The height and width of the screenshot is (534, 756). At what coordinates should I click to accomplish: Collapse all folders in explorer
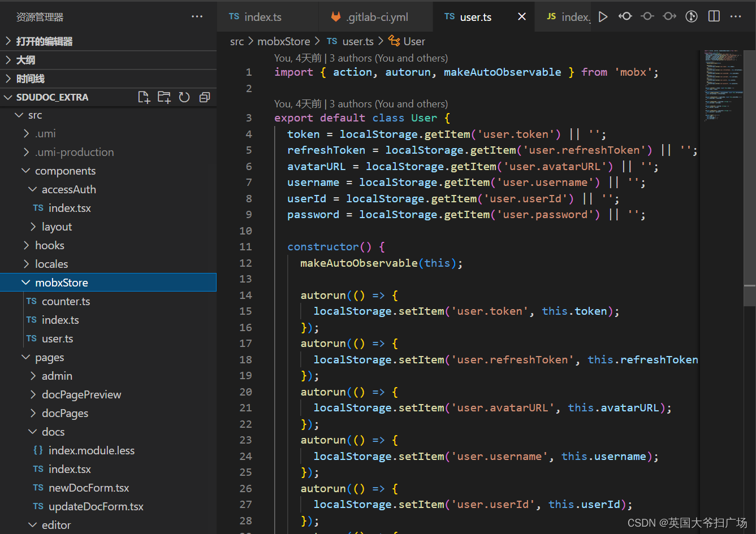(x=205, y=97)
